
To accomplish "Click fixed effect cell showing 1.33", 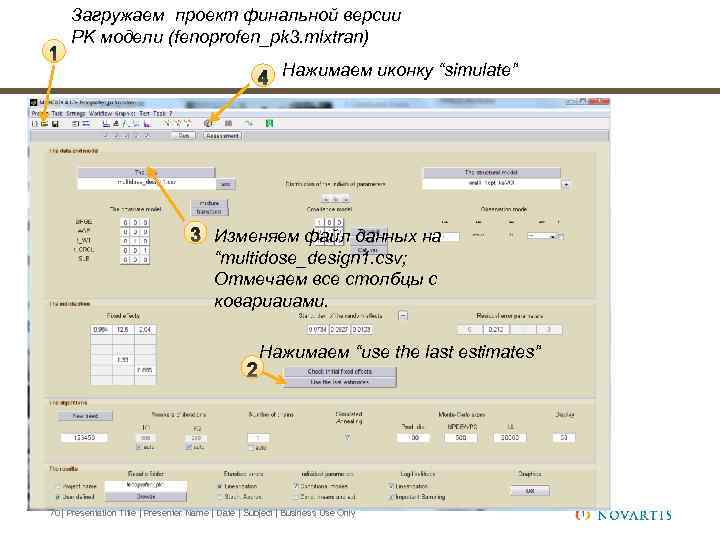I will (123, 360).
